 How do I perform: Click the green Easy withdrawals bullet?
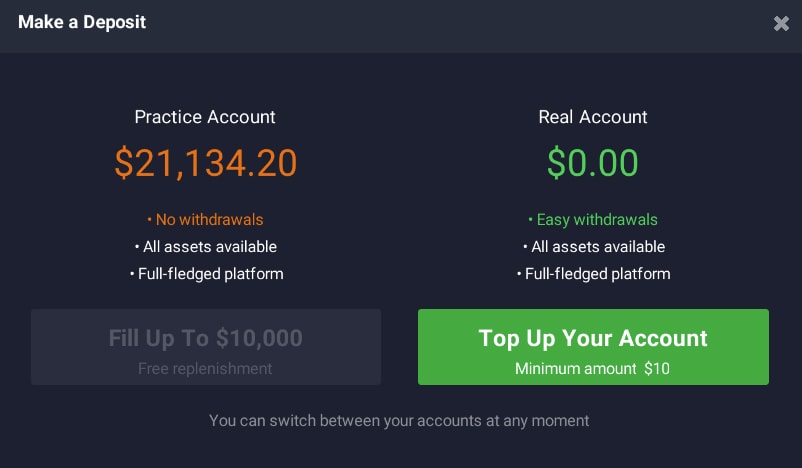click(593, 219)
